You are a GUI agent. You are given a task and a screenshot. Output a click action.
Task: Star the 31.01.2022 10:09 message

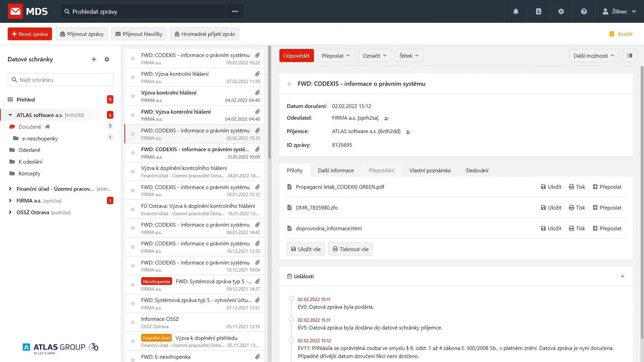click(x=133, y=153)
